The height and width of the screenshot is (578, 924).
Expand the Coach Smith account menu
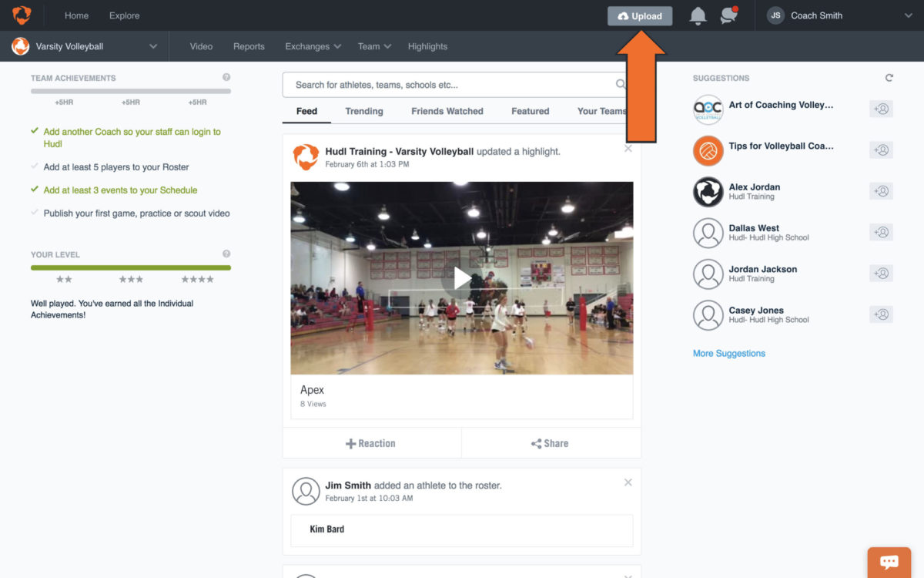908,15
